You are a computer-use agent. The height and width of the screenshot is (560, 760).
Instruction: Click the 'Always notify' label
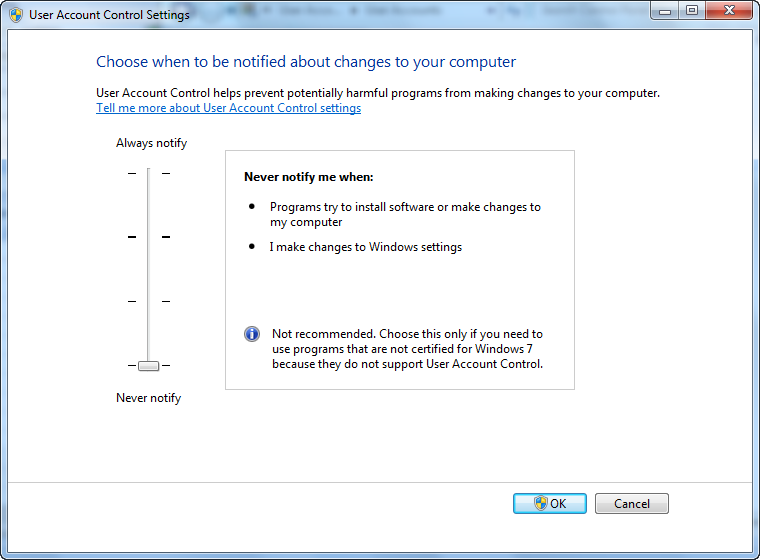[151, 143]
